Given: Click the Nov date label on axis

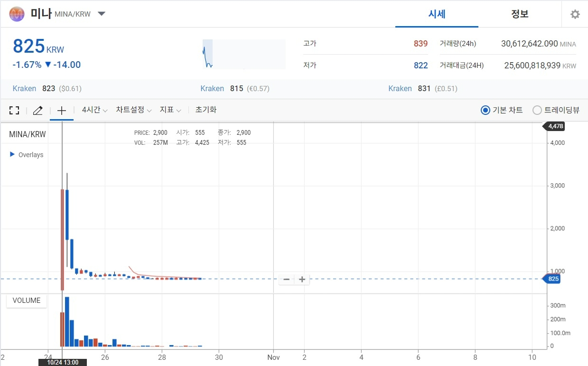Looking at the screenshot, I should coord(273,357).
